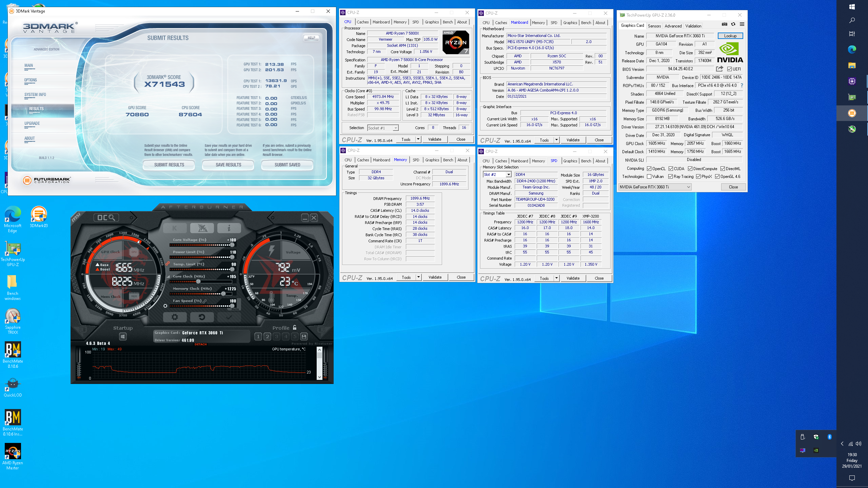Toggle the CUDA checkbox in GPU-Z
Viewport: 868px width, 488px height.
pyautogui.click(x=671, y=169)
